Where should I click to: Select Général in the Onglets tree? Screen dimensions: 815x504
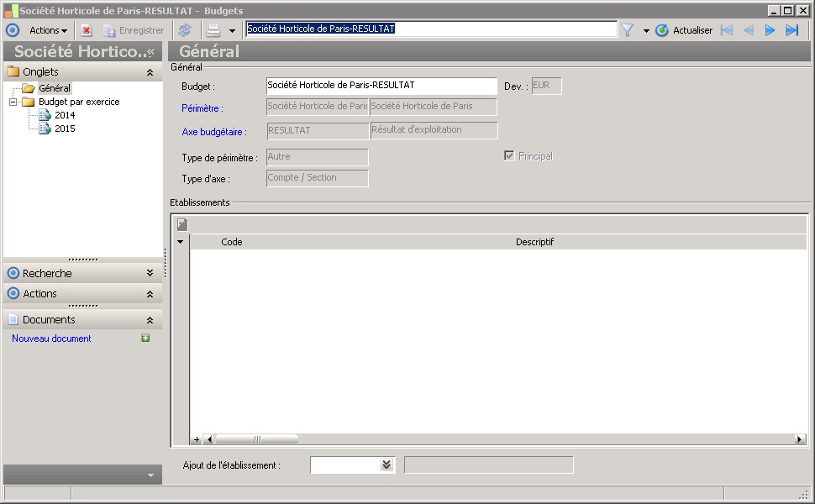click(x=55, y=88)
